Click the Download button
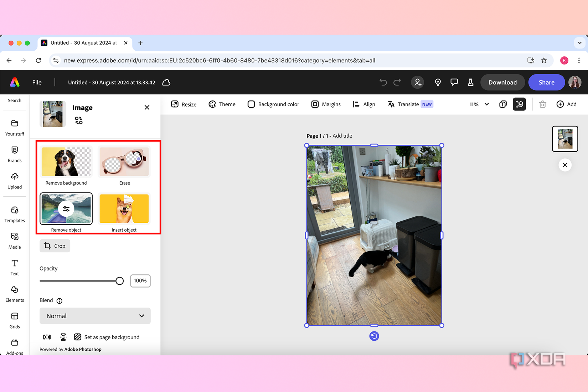This screenshot has width=588, height=392. [502, 82]
